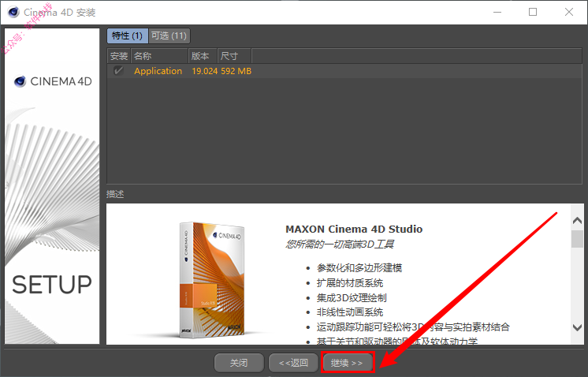Click the 扩展的材质系统 bullet text
Viewport: 588px width, 377px height.
click(x=350, y=283)
